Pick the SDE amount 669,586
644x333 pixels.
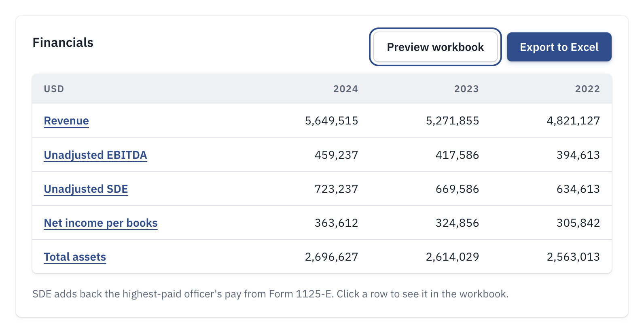coord(458,189)
